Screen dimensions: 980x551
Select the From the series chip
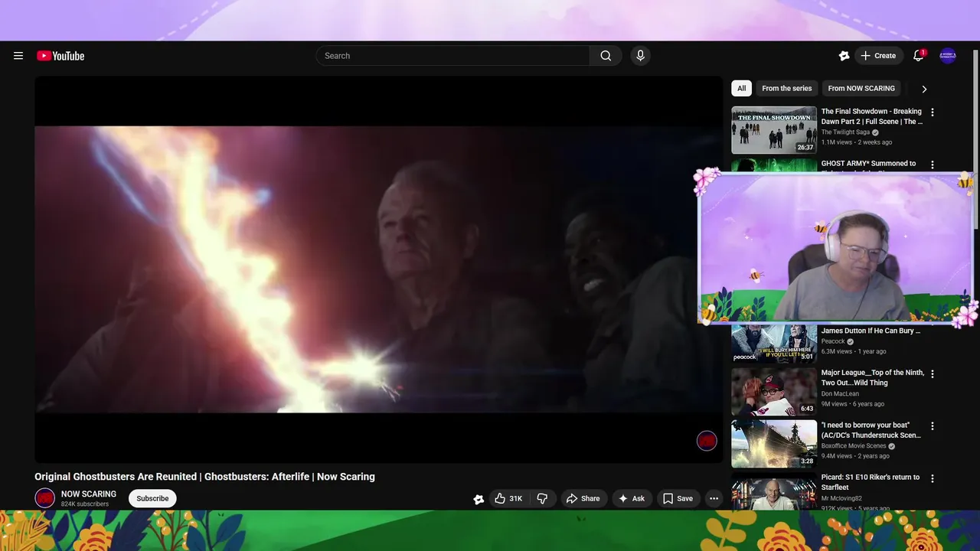click(x=786, y=89)
